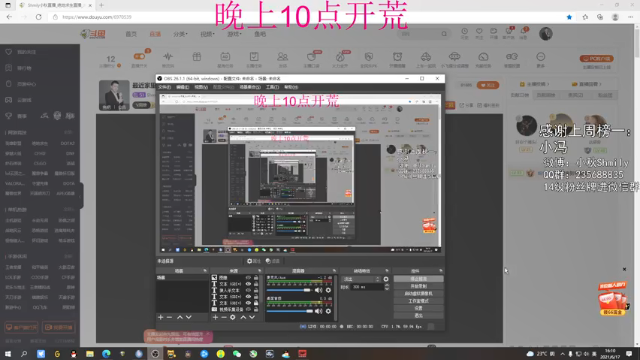Collapse the Douyu left sidebar handle
The height and width of the screenshot is (360, 640).
click(x=81, y=196)
